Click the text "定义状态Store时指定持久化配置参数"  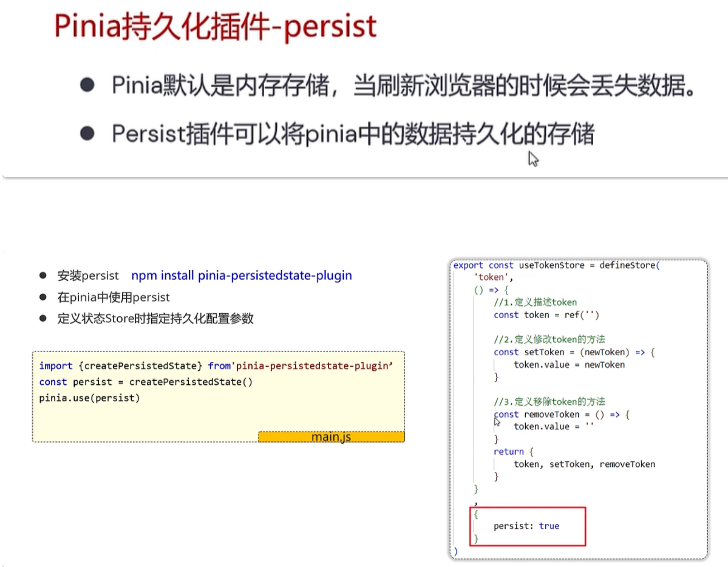click(x=155, y=318)
